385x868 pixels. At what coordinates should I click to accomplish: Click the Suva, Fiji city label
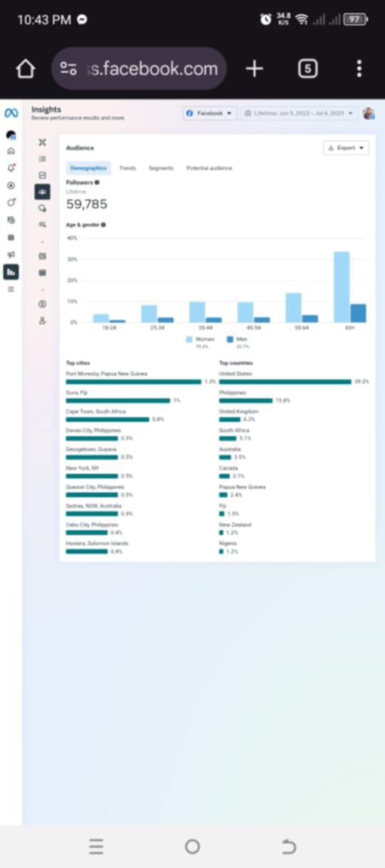coord(76,392)
